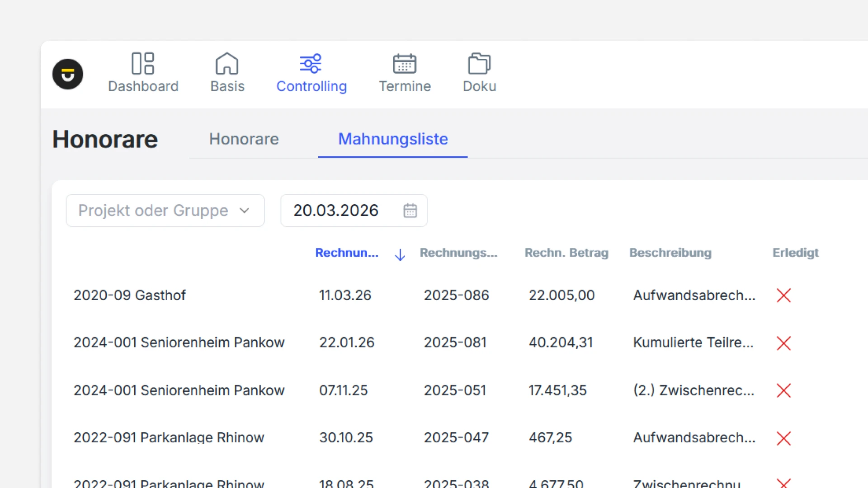Click the Erledigt column header
Screen dimensions: 868x488
click(x=795, y=253)
